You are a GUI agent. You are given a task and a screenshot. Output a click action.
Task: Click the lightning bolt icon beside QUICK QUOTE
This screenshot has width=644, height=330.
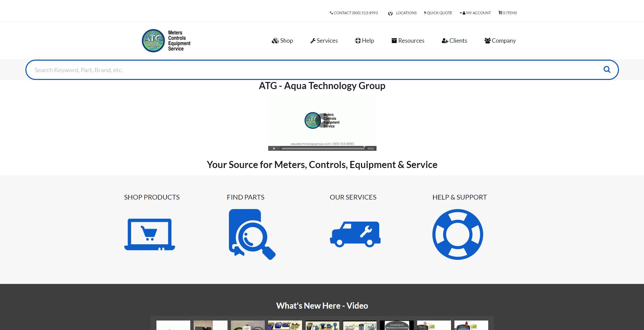coord(425,13)
